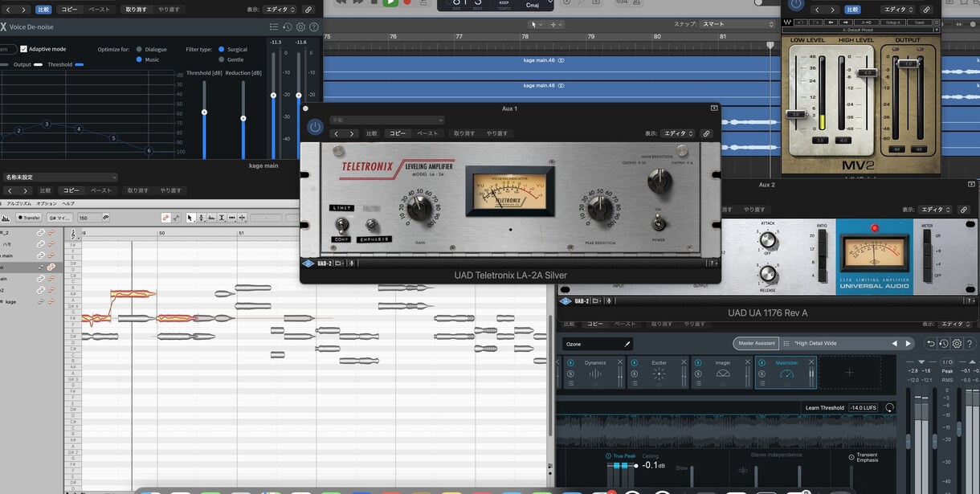
Task: Click Melodyne Transfer button
Action: [29, 218]
